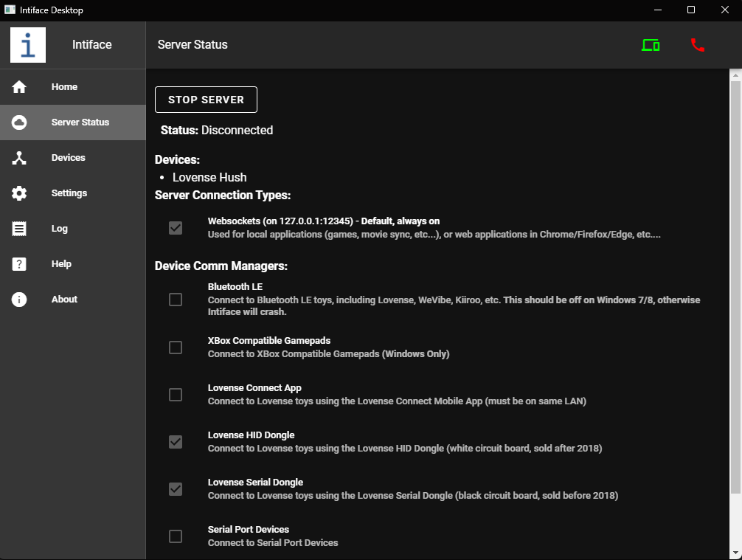Open the Log page
This screenshot has width=742, height=560.
tap(73, 229)
